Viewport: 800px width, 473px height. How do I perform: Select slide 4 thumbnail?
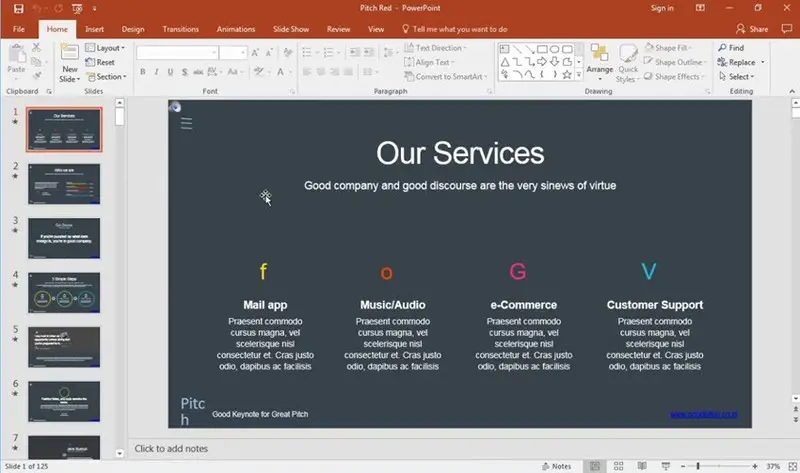tap(64, 293)
